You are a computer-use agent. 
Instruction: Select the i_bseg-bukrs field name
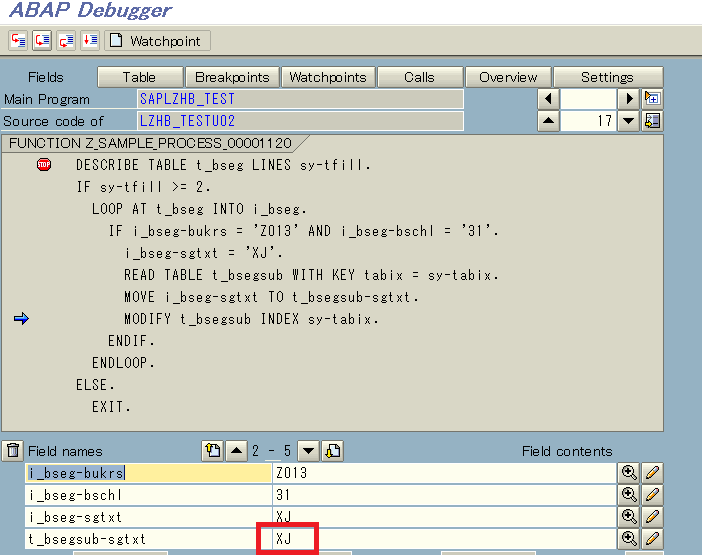[149, 473]
